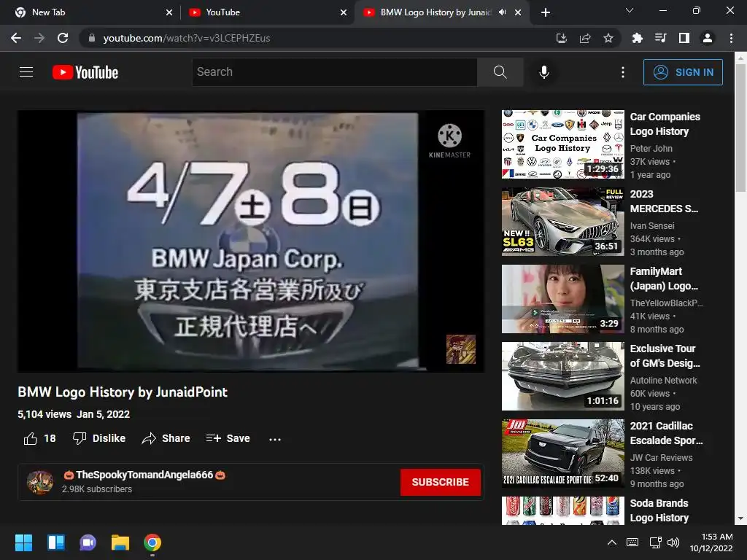Open Chrome profile icon
Viewport: 747px width, 560px height.
[x=708, y=38]
